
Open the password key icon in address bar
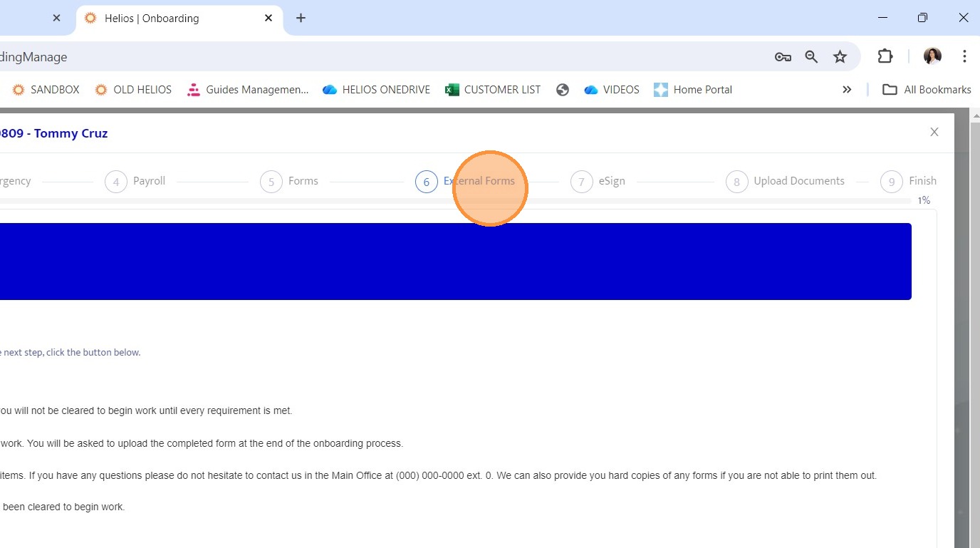point(783,57)
